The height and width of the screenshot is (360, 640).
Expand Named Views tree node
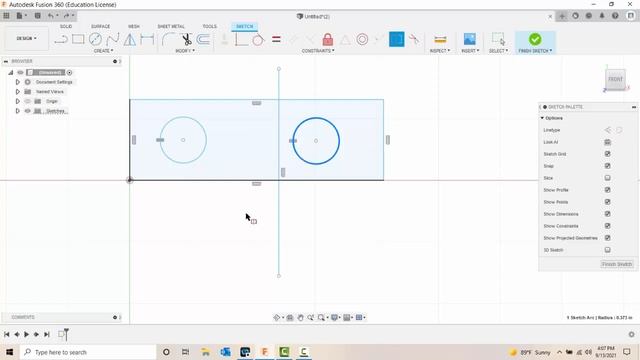click(x=18, y=92)
